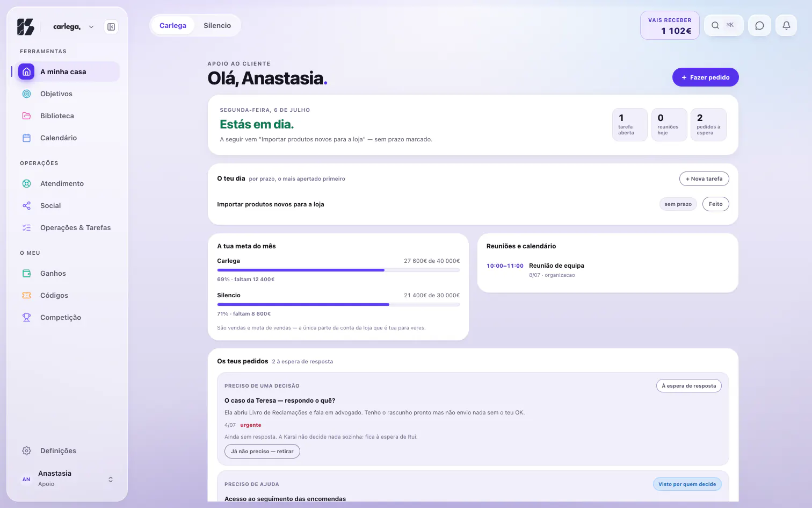Click the Fazer pedido button

[705, 77]
